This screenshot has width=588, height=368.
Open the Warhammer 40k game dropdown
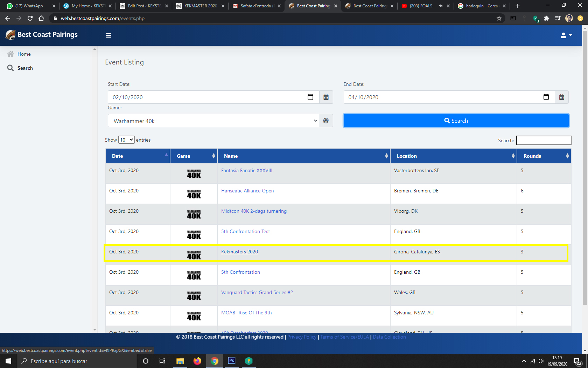tap(213, 121)
